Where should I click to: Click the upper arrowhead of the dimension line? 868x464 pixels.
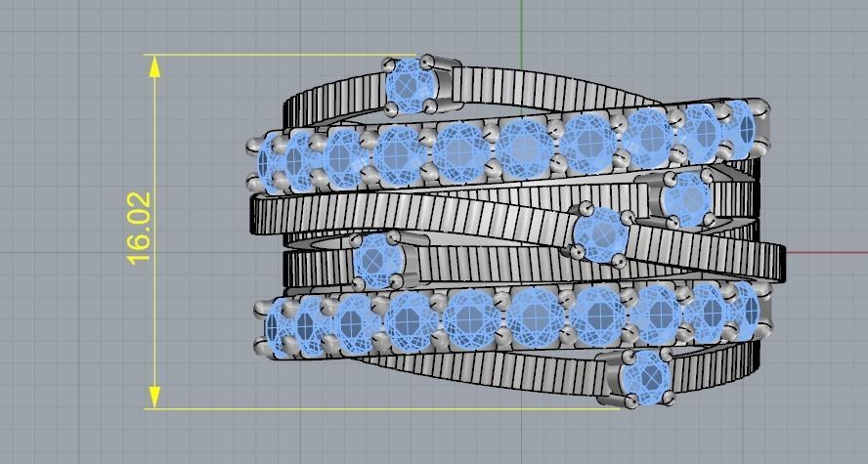[155, 66]
